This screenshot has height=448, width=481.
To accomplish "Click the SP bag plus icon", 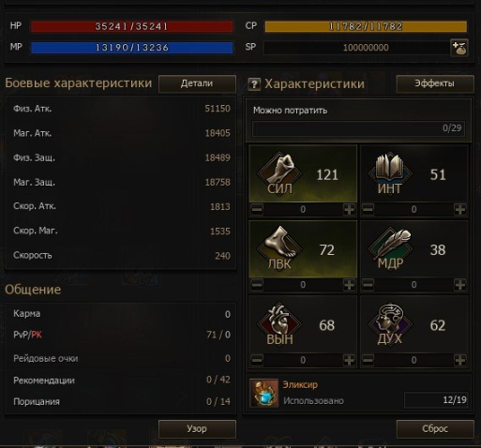I will coord(459,48).
